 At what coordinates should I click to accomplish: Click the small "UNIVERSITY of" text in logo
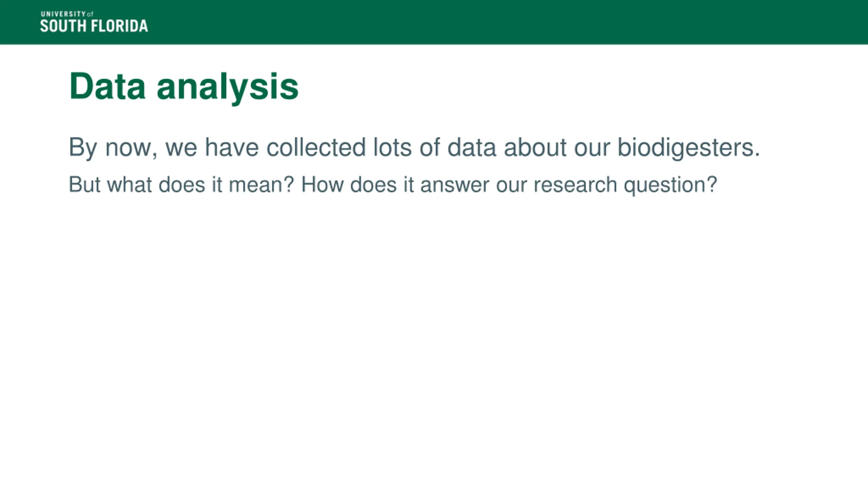coord(67,14)
